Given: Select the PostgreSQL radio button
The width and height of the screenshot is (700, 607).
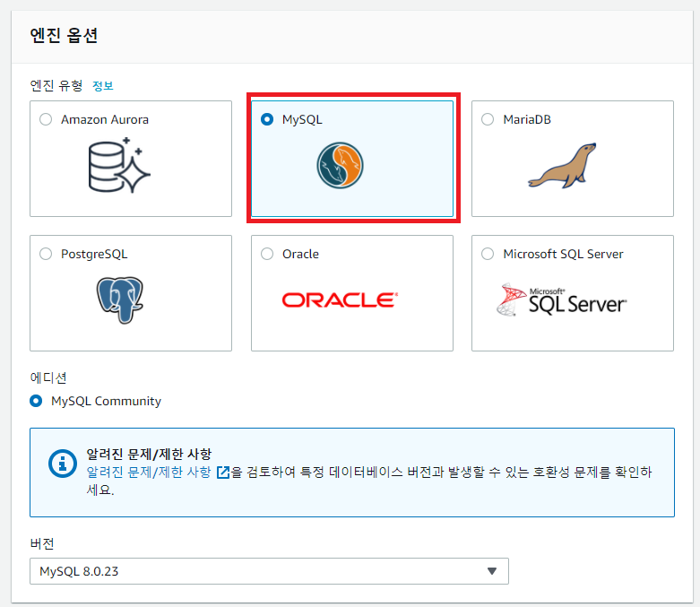Looking at the screenshot, I should [x=46, y=254].
